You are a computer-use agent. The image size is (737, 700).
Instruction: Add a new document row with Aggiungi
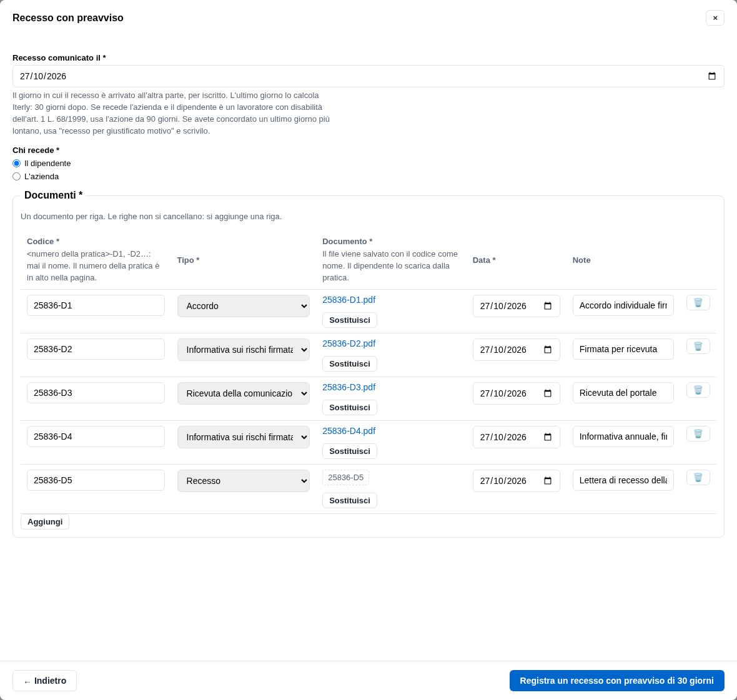pos(45,522)
